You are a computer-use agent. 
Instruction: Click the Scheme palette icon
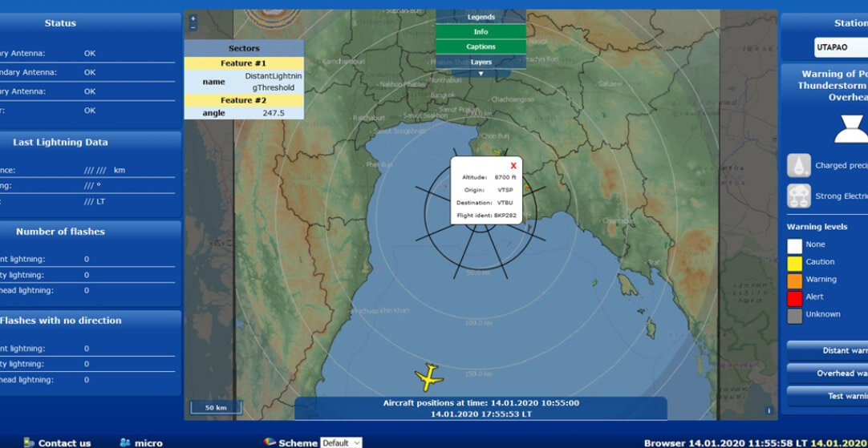pyautogui.click(x=270, y=442)
